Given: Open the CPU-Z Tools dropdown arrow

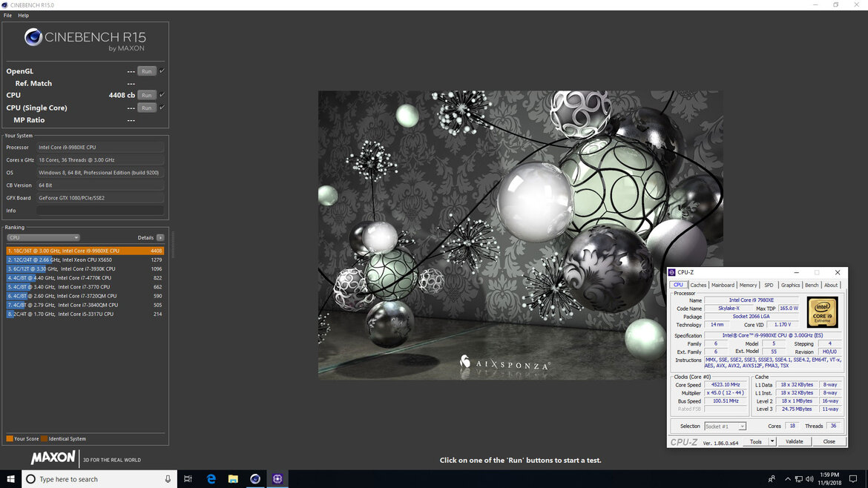Looking at the screenshot, I should [x=772, y=441].
